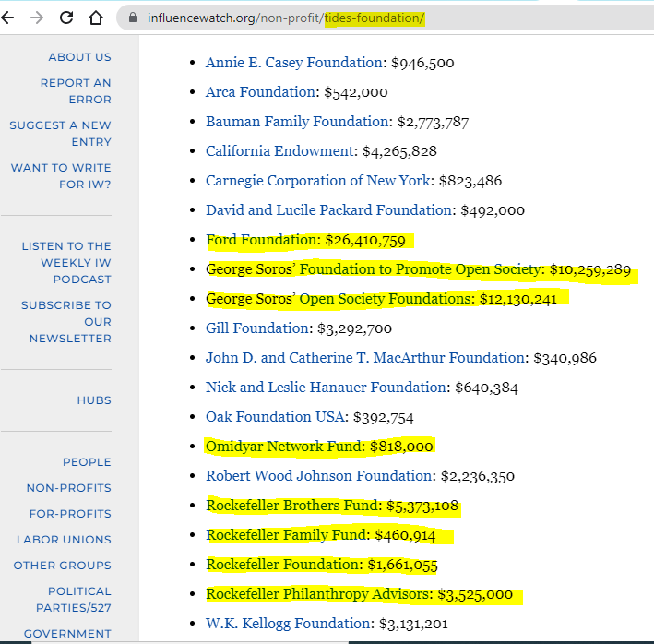
Task: Open Want to Write for IW?
Action: tap(61, 175)
